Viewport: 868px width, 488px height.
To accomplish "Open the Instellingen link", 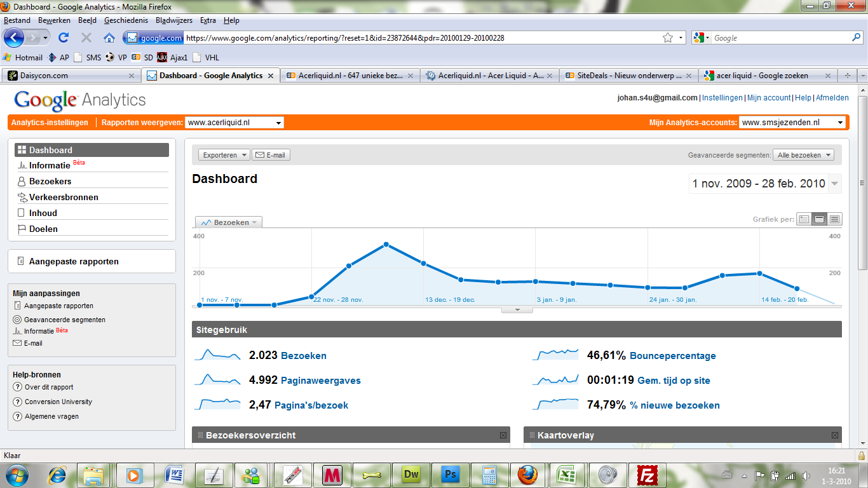I will [722, 98].
